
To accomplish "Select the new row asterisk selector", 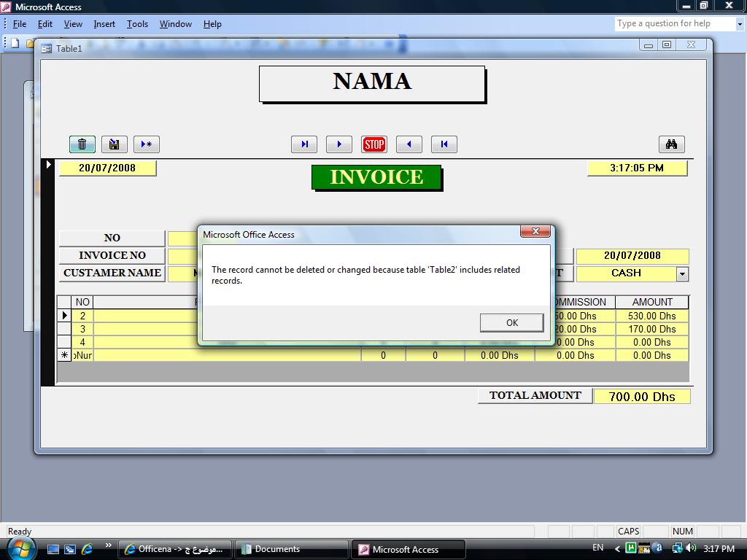I will (64, 355).
